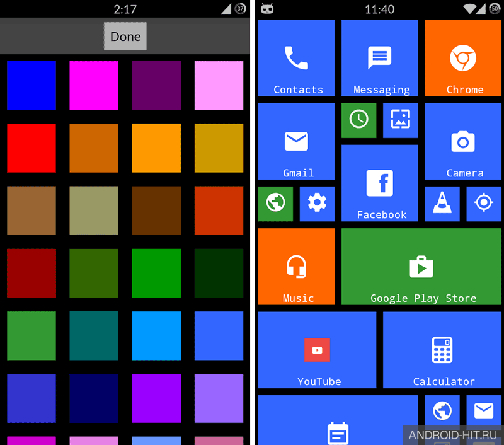Select the teal swatch
This screenshot has width=504, height=445.
click(x=94, y=336)
